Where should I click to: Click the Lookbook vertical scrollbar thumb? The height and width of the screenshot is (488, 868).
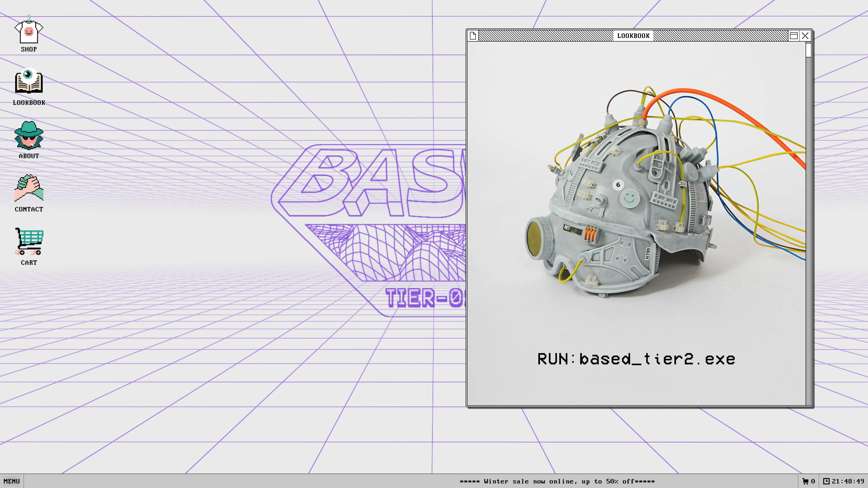808,50
